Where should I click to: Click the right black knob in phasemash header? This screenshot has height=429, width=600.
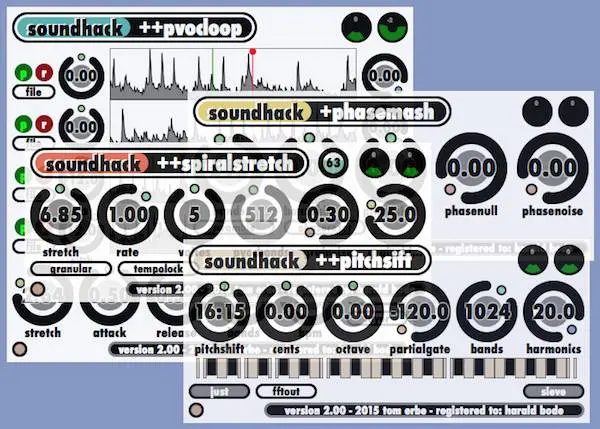pos(573,111)
